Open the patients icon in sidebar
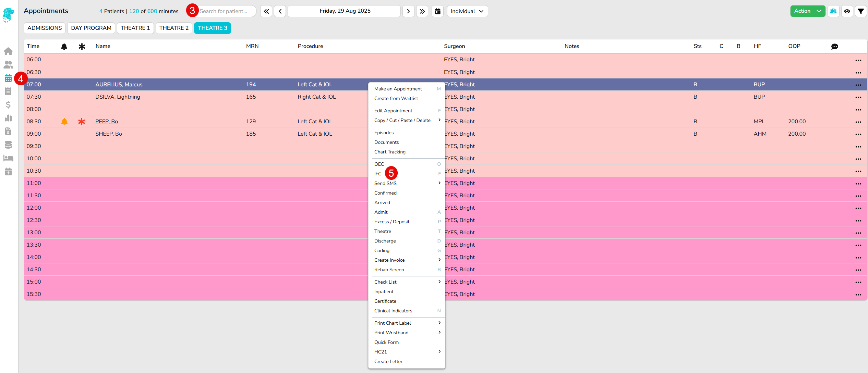The image size is (868, 373). coord(8,64)
